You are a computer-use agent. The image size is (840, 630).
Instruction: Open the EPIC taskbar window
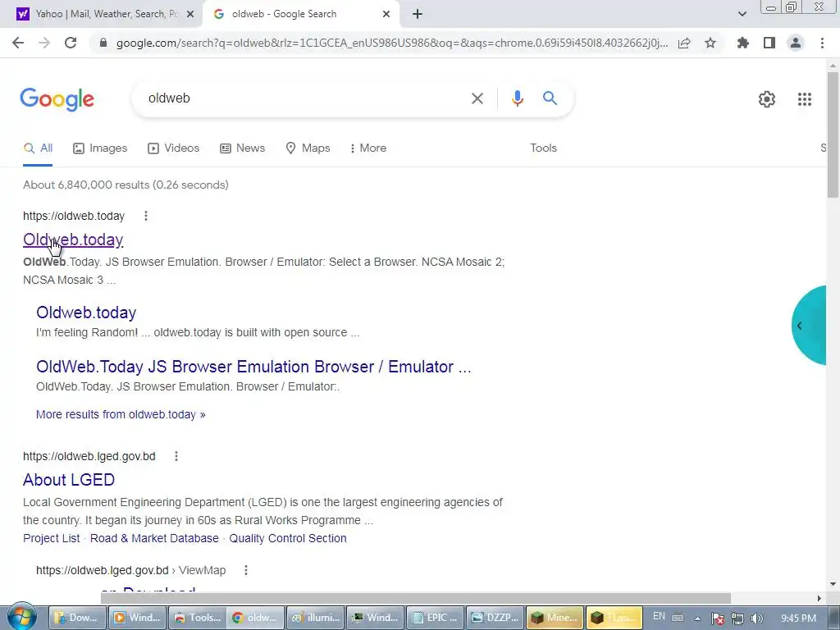(435, 618)
